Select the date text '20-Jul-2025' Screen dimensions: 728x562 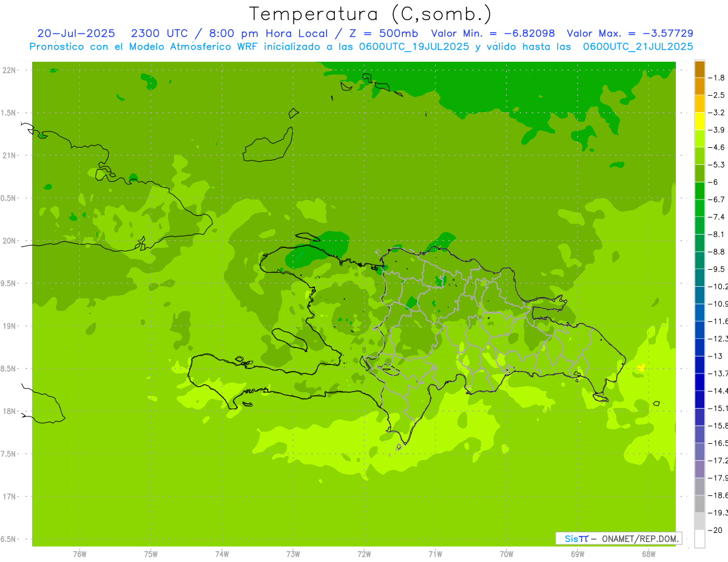[76, 33]
